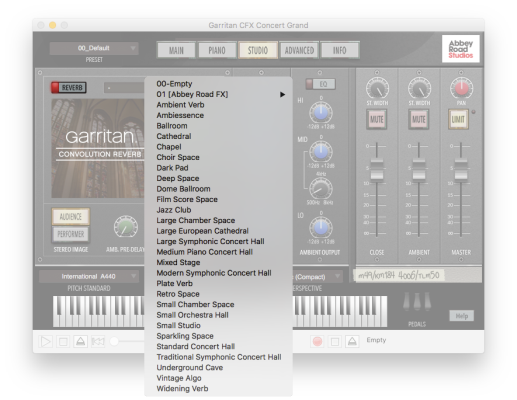
Task: Toggle the EQ switch on
Action: click(320, 84)
